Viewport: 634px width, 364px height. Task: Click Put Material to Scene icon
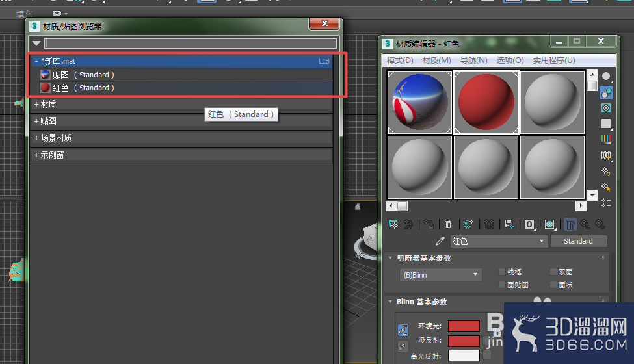click(408, 224)
